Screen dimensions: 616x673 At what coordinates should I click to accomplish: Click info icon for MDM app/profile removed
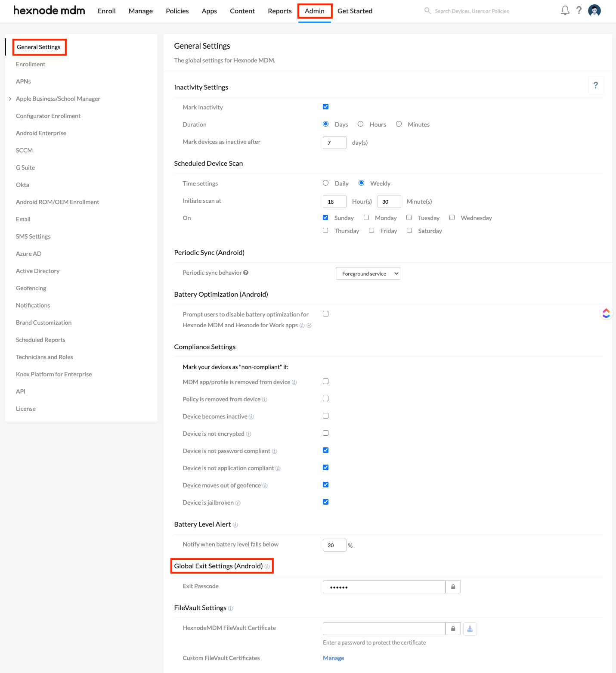click(294, 382)
